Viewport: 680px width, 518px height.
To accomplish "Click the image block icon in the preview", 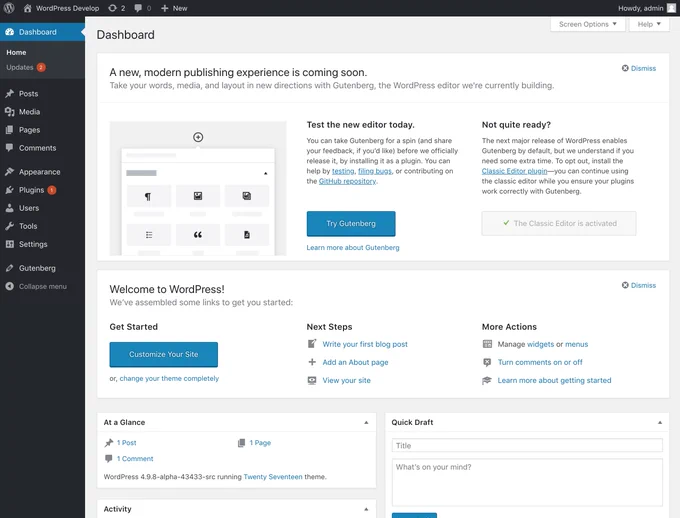I will coord(198,196).
